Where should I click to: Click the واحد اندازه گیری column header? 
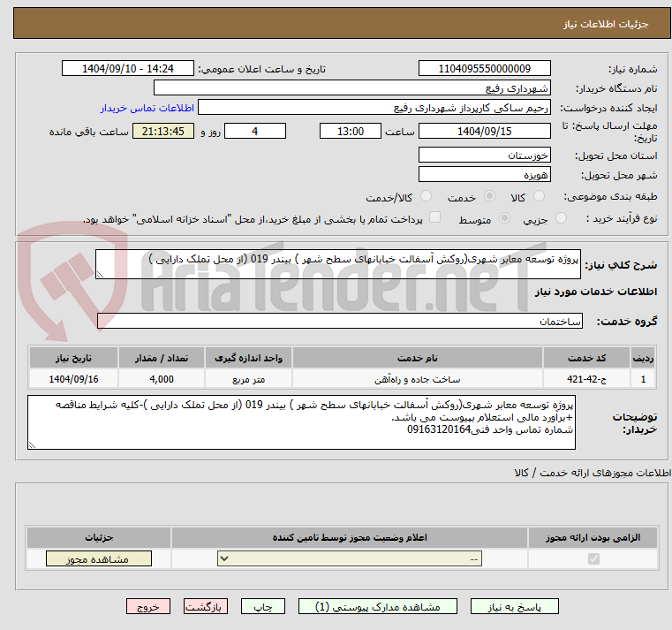pos(248,358)
